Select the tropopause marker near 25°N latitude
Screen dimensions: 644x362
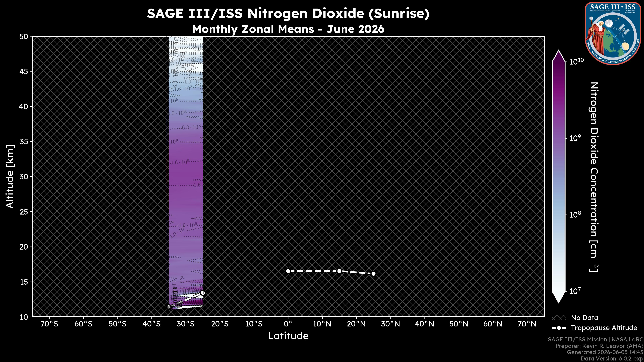pos(373,274)
